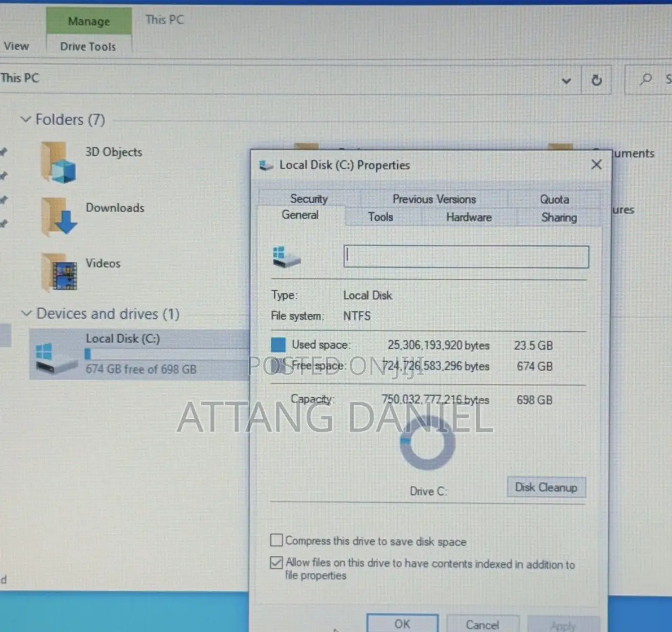This screenshot has width=672, height=632.
Task: Click the 'Local Disk' type value
Action: 368,295
